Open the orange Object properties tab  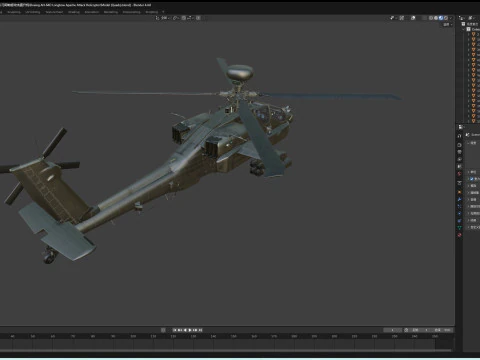coord(459,192)
